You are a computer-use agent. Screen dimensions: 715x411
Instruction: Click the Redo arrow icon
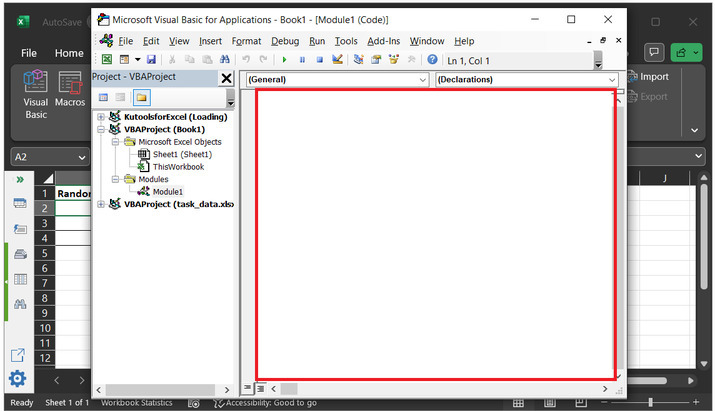(263, 59)
